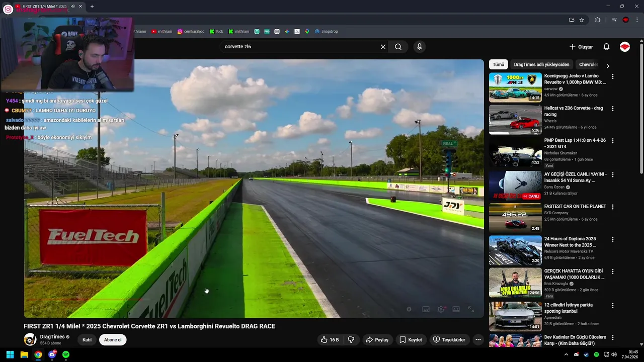Open the PNG bookmark icon
This screenshot has width=644, height=362.
(267, 31)
